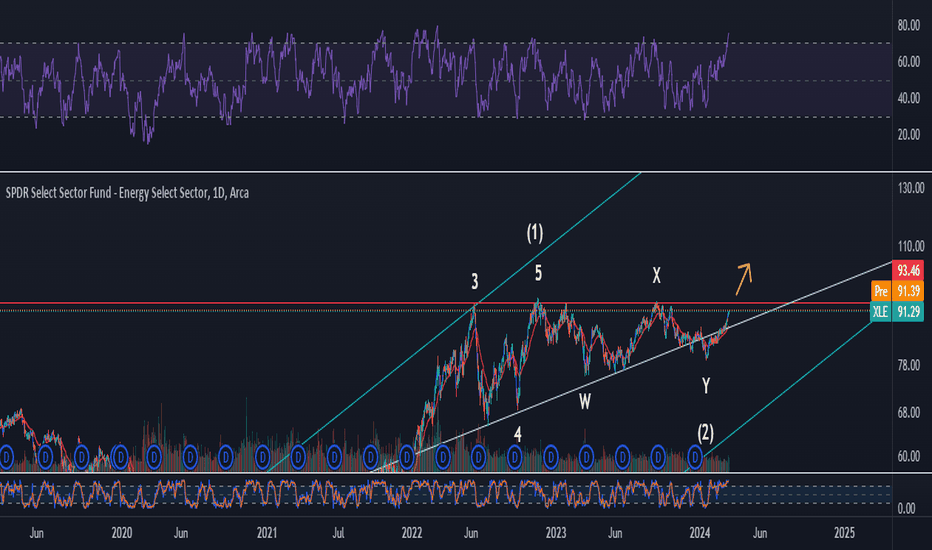Select the wave label 3 at the peak
Screen dimensions: 932x550
[x=474, y=281]
